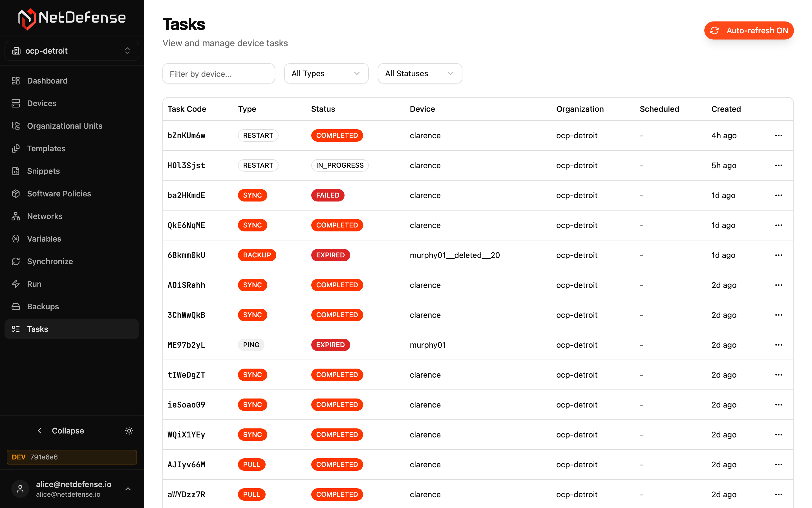Open the ocp-detroit organization switcher

[72, 51]
